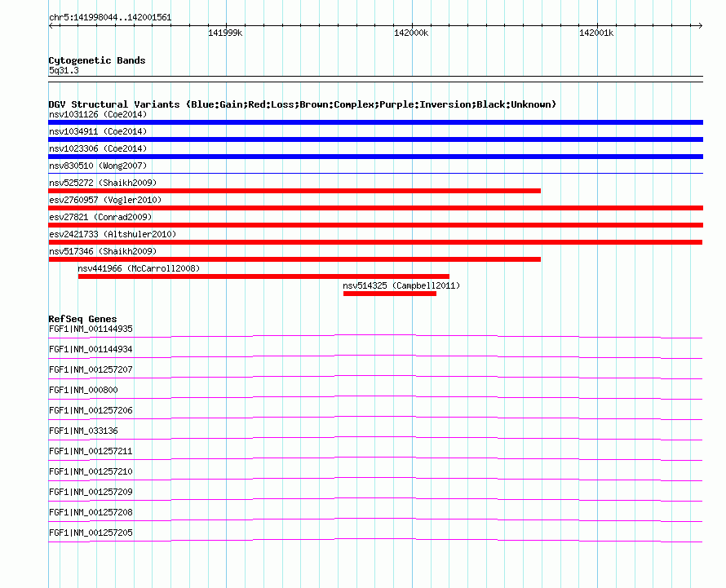Click transcript FGF1|NM_000800

(83, 390)
